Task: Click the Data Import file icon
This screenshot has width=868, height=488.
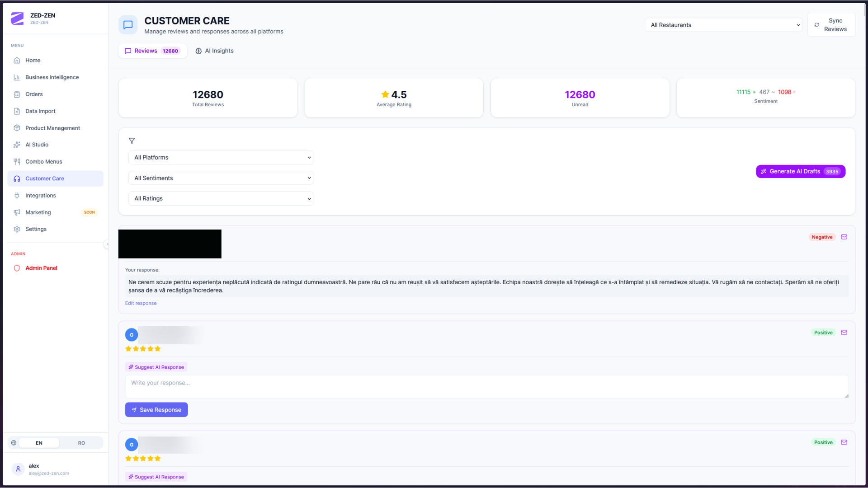Action: click(x=17, y=111)
